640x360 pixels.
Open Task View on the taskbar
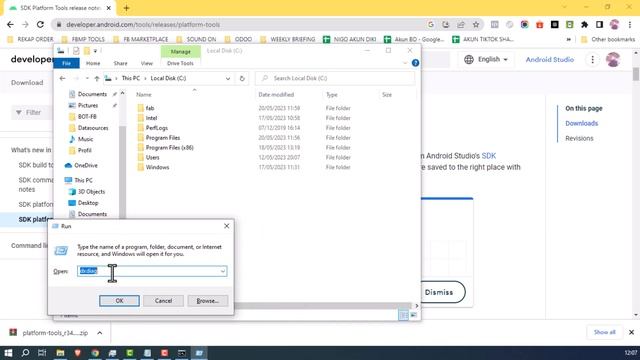point(42,353)
